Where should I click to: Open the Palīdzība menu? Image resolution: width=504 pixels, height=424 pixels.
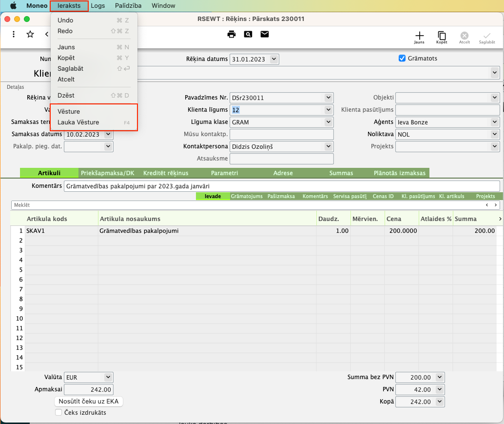click(x=128, y=6)
